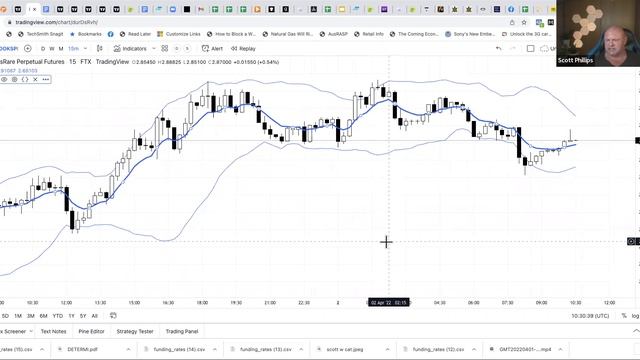Image resolution: width=640 pixels, height=360 pixels.
Task: Open the layout select square icon
Action: 530,49
